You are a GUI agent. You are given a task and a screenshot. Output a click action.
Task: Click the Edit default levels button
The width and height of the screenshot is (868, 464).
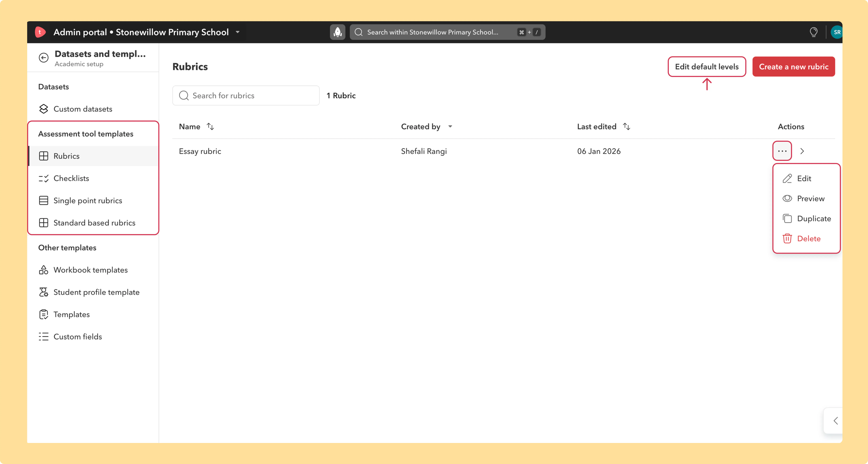pyautogui.click(x=707, y=67)
